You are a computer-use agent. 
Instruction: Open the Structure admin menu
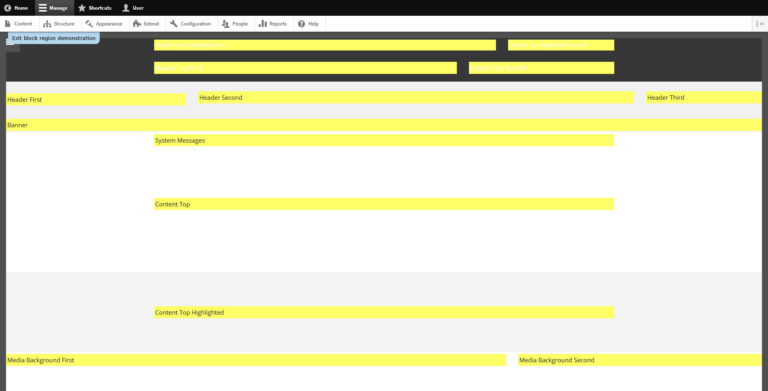coord(59,24)
